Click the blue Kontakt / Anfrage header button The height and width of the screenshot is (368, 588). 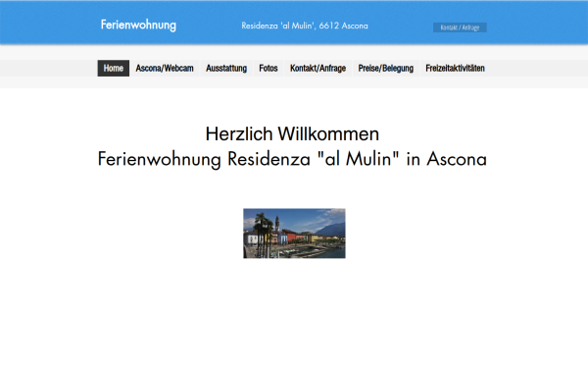pyautogui.click(x=460, y=27)
